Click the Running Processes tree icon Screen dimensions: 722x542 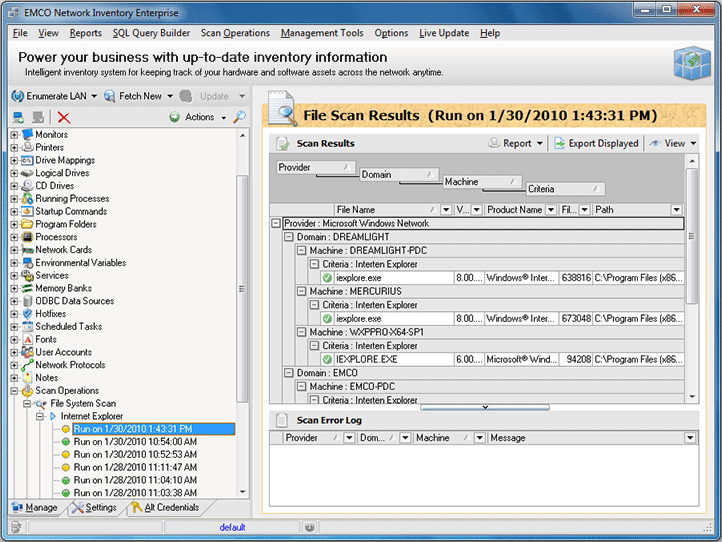click(27, 199)
